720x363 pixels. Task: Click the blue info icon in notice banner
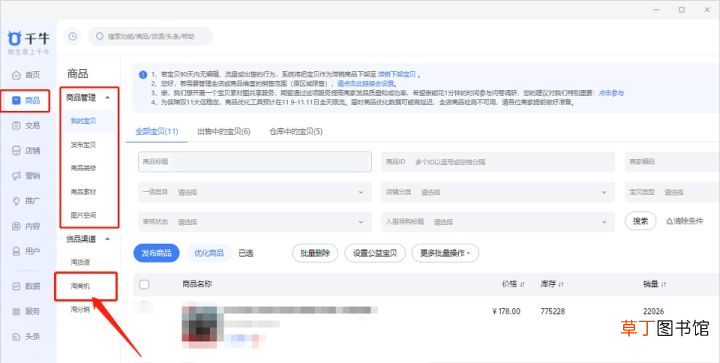(143, 75)
